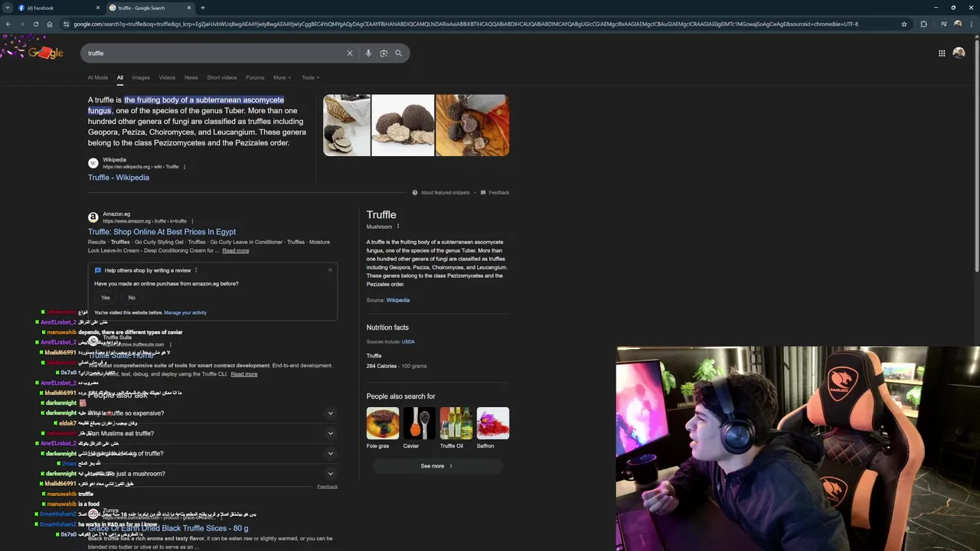This screenshot has width=980, height=551.
Task: Answer Yes to online purchase question
Action: point(106,298)
